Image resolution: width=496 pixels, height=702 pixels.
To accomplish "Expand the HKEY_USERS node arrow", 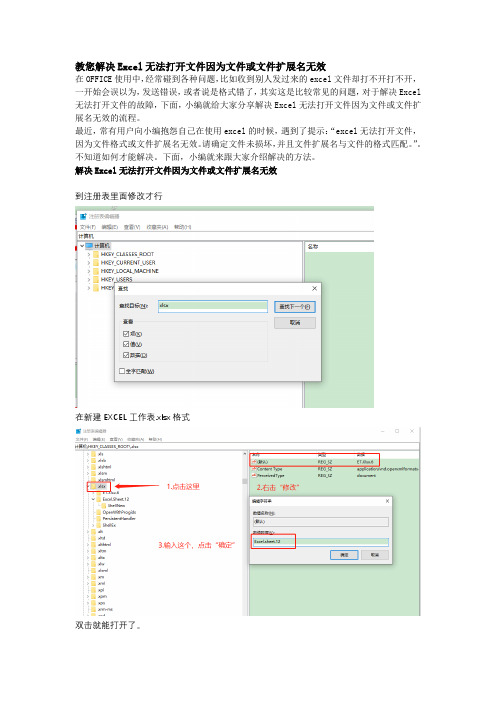I will click(89, 279).
